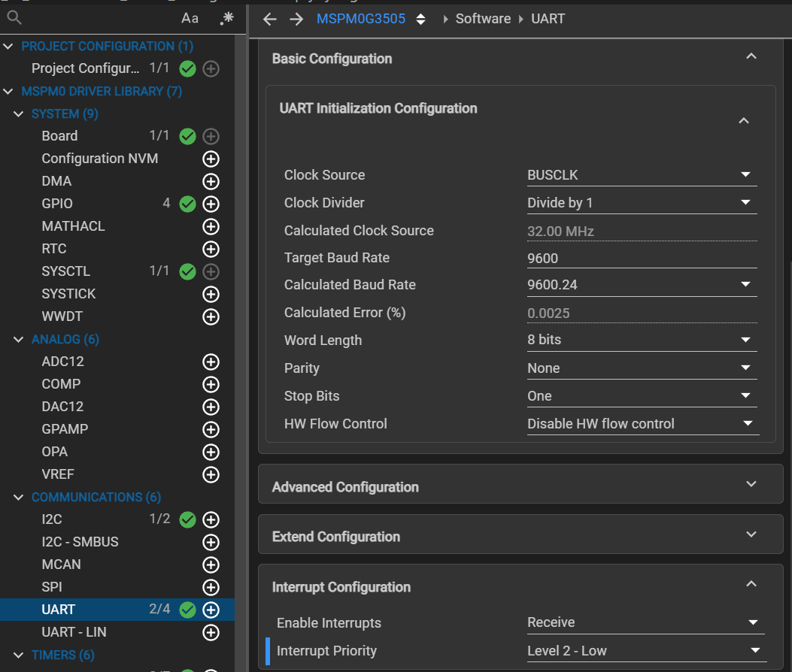
Task: Collapse UART Initialization Configuration panel
Action: point(744,121)
